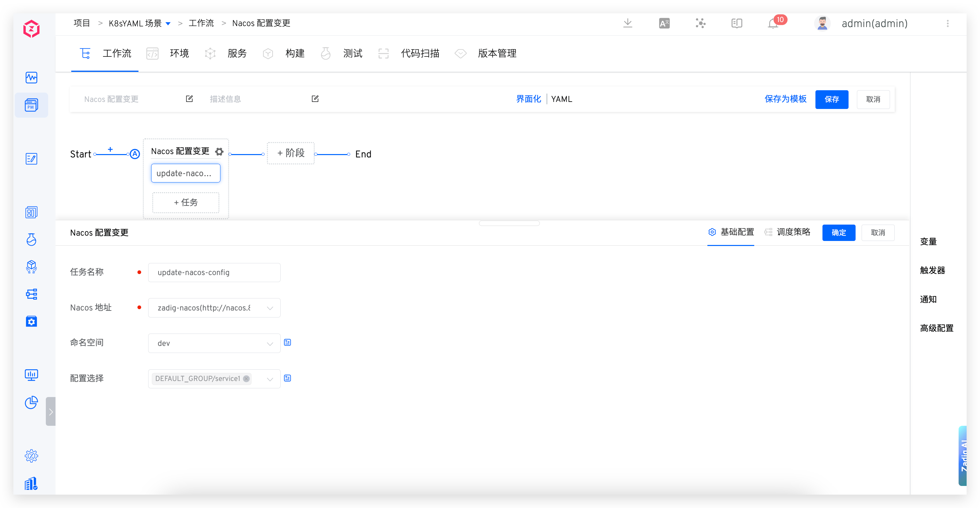Click the blue 保存 button
980x508 pixels.
[x=831, y=99]
